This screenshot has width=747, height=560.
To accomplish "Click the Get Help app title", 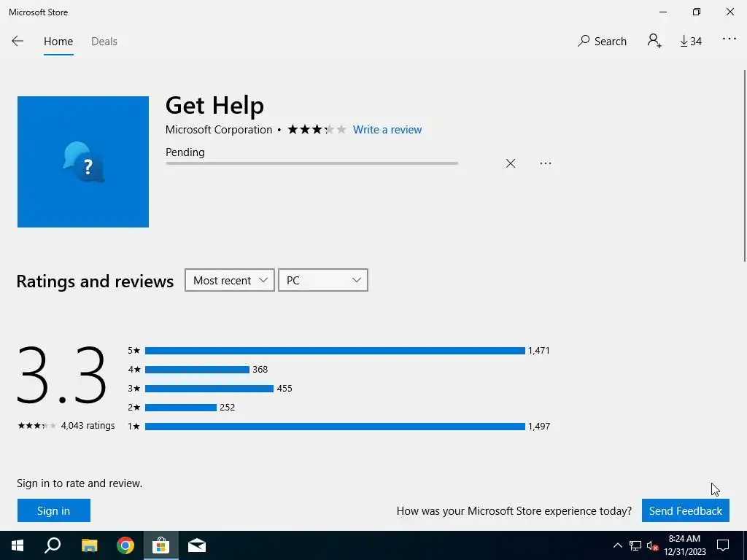I will click(214, 105).
